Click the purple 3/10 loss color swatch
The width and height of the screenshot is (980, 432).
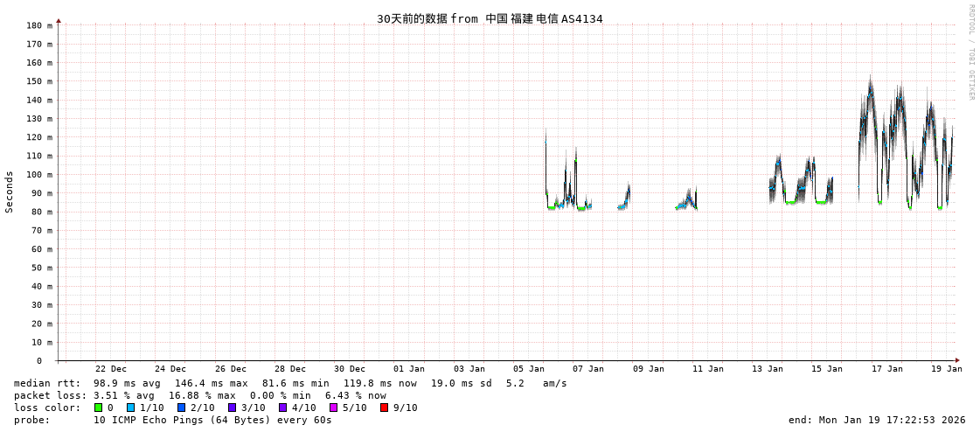click(x=232, y=408)
